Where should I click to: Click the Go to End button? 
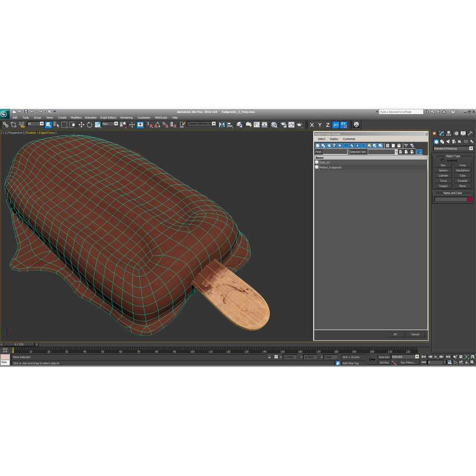coord(448,357)
